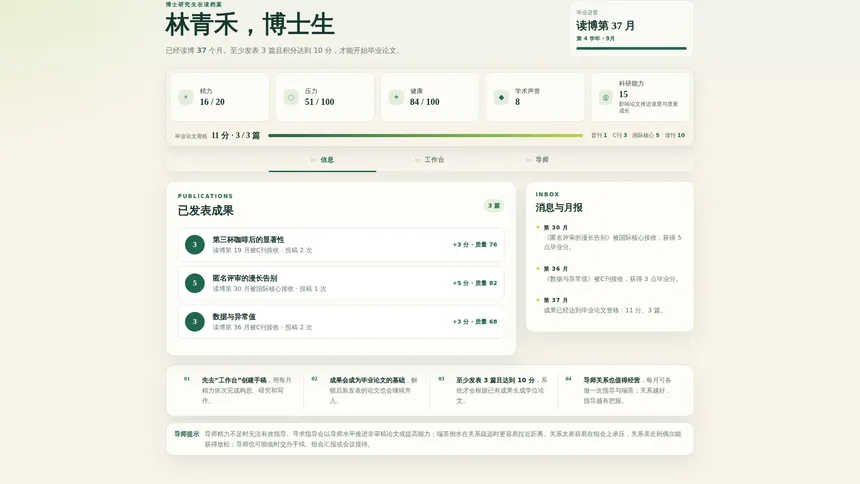
Task: Click the 健康 (health) plus icon
Action: tap(396, 97)
